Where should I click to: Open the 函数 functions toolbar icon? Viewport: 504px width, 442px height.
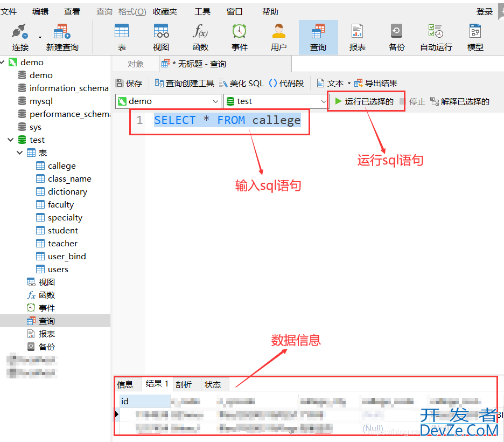click(x=200, y=31)
